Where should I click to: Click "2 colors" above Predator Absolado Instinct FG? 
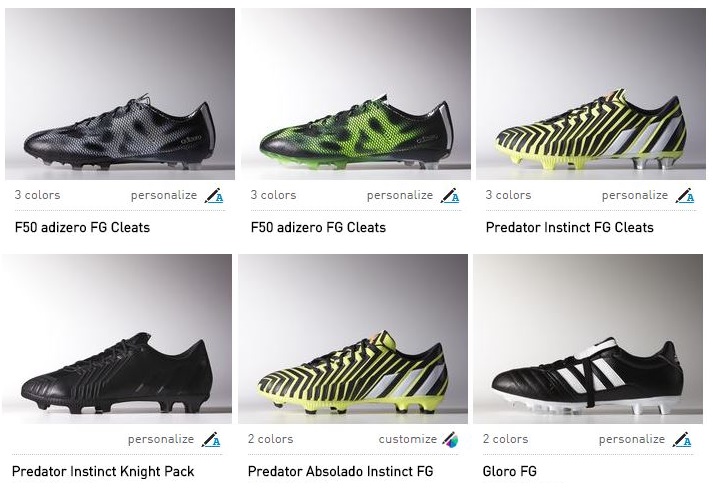270,439
